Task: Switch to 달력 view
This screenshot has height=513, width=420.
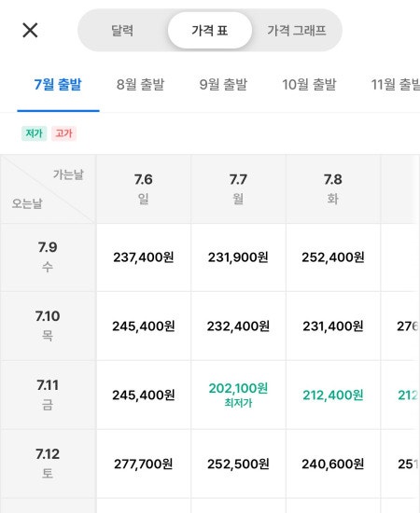Action: [122, 31]
